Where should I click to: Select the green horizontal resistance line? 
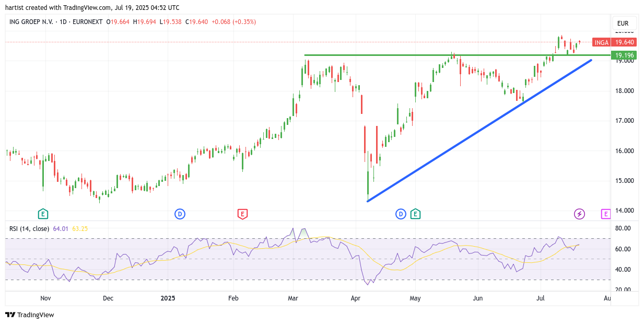[x=458, y=55]
